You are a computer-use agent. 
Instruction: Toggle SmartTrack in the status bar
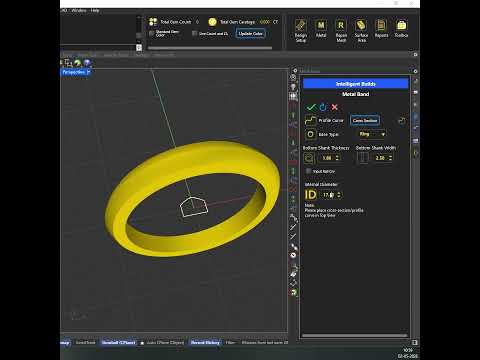coord(85,343)
